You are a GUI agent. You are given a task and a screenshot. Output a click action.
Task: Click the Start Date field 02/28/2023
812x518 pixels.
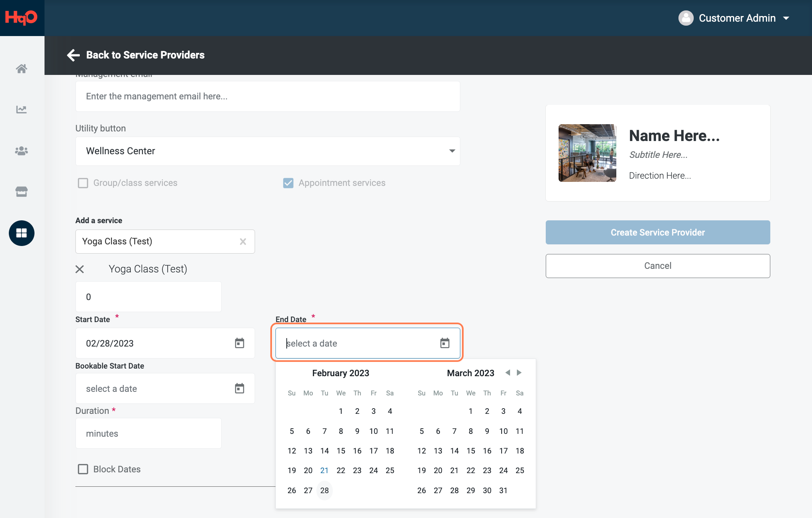point(165,343)
